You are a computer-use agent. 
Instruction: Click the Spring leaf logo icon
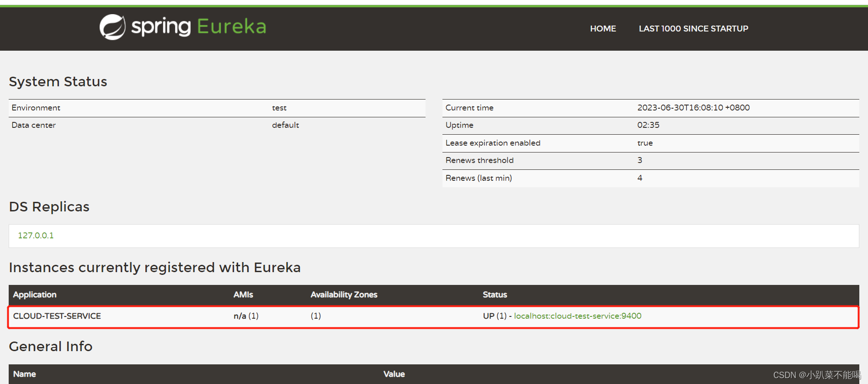112,27
